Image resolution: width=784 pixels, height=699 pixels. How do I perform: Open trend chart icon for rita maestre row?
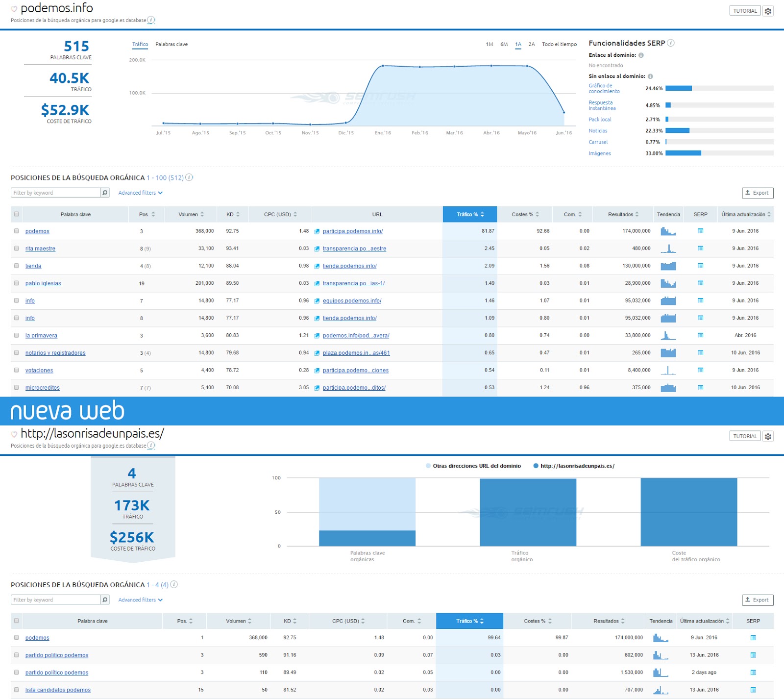coord(668,249)
